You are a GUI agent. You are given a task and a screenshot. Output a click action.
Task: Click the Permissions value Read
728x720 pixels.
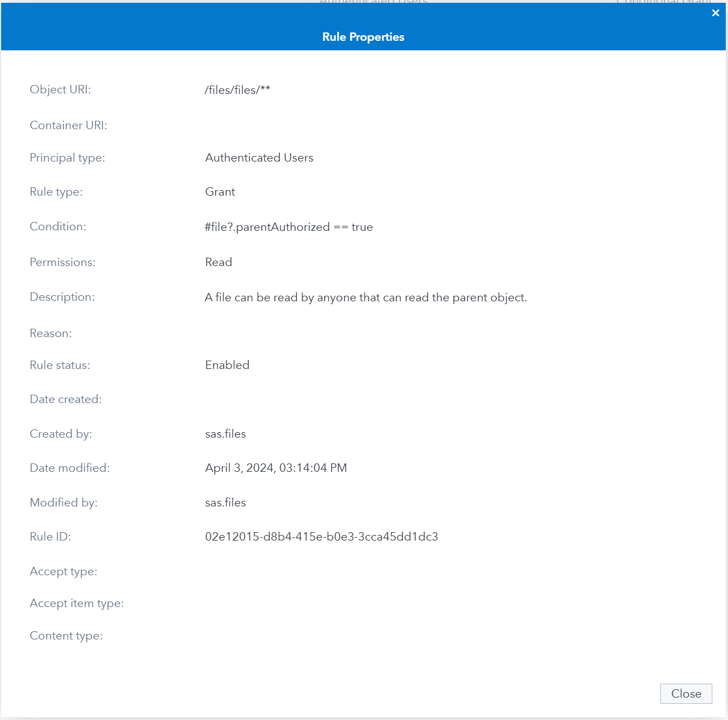(219, 262)
